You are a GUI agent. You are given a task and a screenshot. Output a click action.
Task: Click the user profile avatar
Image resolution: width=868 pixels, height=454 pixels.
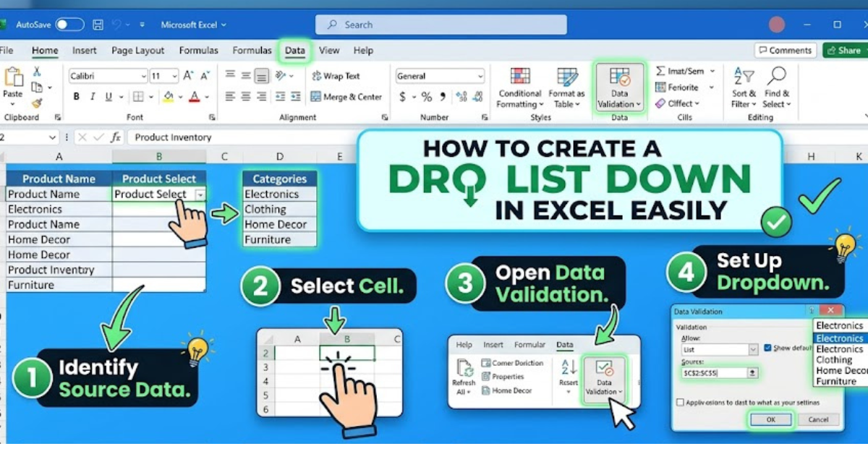click(777, 25)
